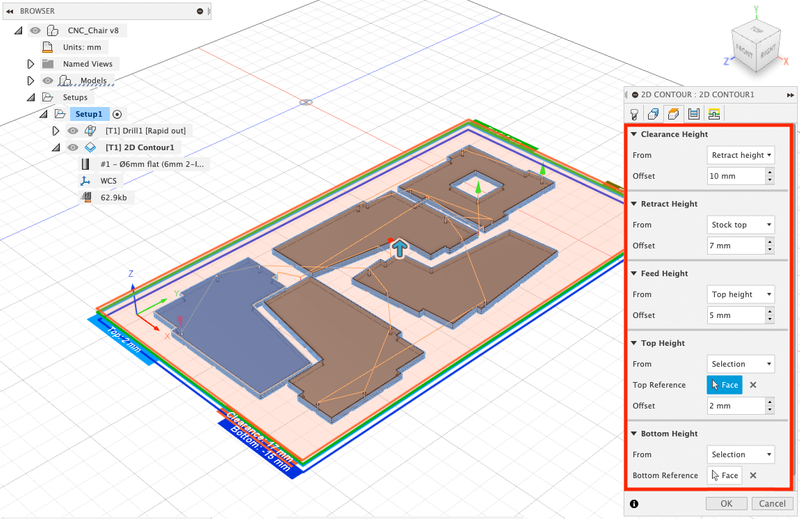Open Clearance Height From dropdown
The image size is (800, 519).
[741, 155]
